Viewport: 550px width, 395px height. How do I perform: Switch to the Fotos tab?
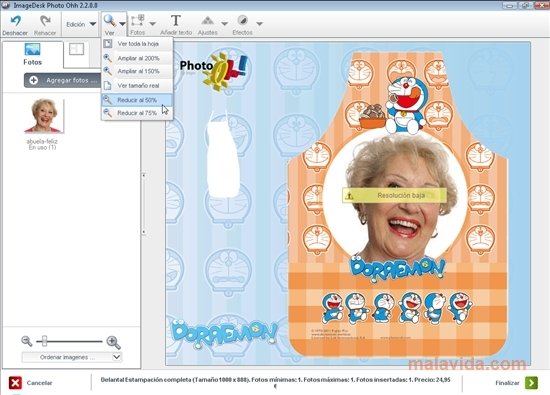[33, 54]
